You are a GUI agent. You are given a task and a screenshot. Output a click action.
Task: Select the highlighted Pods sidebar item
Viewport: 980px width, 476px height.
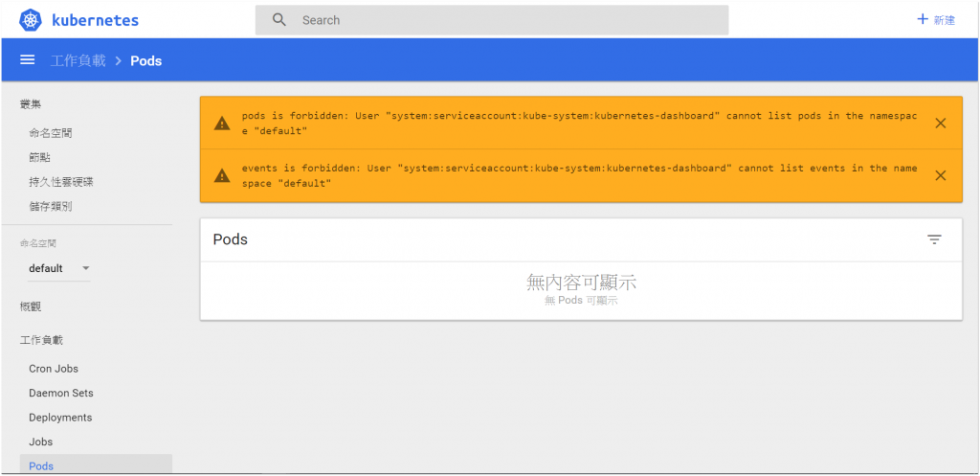pos(96,465)
